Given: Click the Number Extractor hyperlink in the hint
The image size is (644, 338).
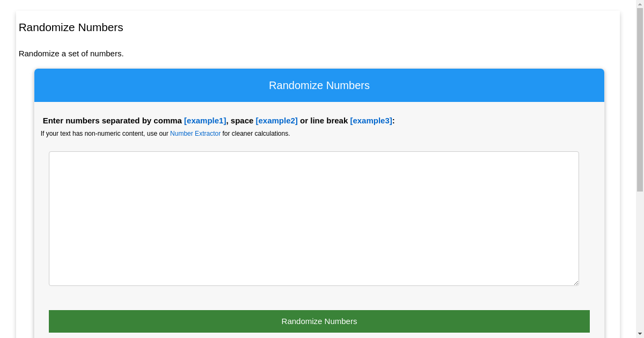Looking at the screenshot, I should (195, 134).
